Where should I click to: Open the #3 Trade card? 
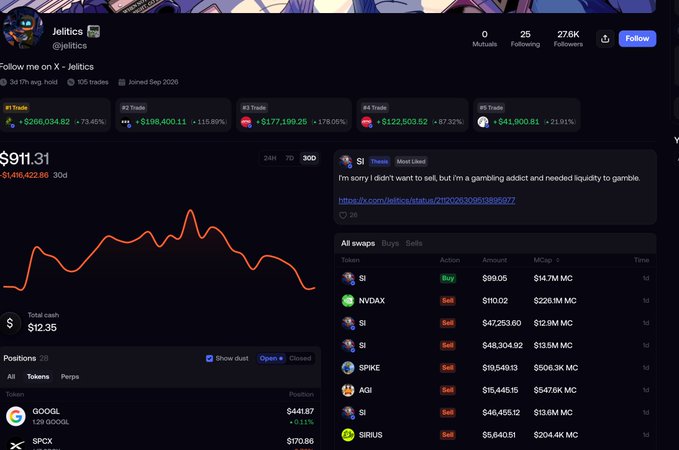click(294, 115)
